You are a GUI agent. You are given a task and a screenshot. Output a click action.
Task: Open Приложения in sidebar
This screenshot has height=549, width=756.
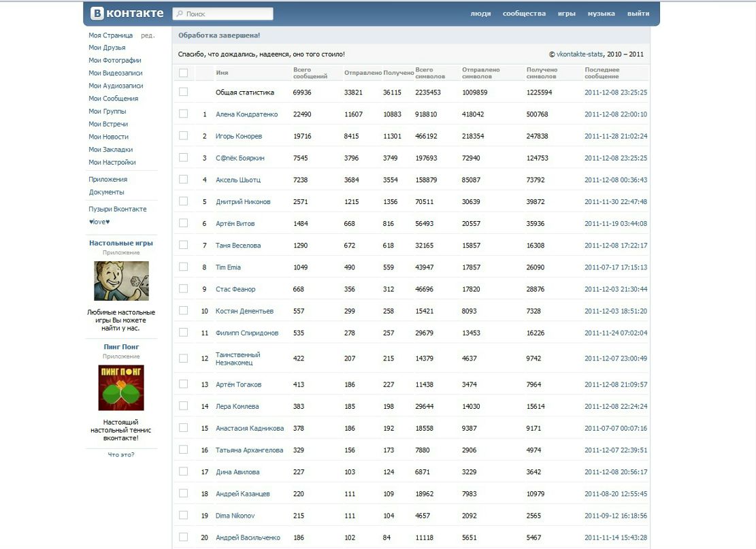108,180
